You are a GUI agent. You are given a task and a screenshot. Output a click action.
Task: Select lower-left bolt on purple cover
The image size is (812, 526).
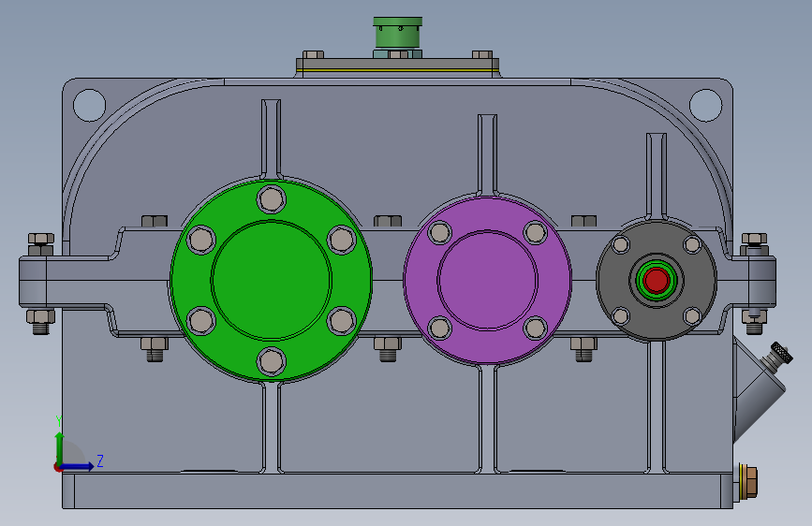(440, 328)
